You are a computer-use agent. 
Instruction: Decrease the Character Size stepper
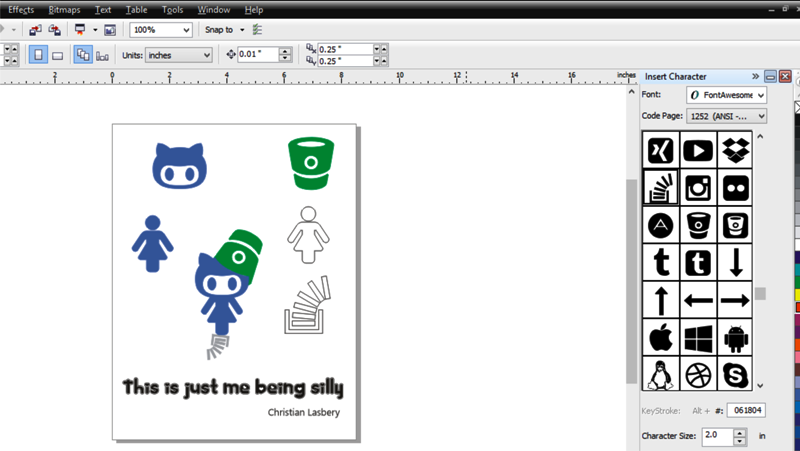[740, 441]
